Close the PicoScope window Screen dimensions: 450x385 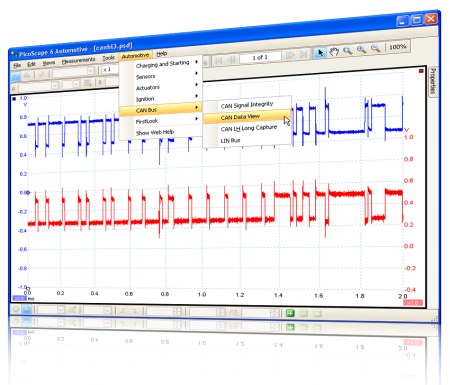[x=431, y=18]
